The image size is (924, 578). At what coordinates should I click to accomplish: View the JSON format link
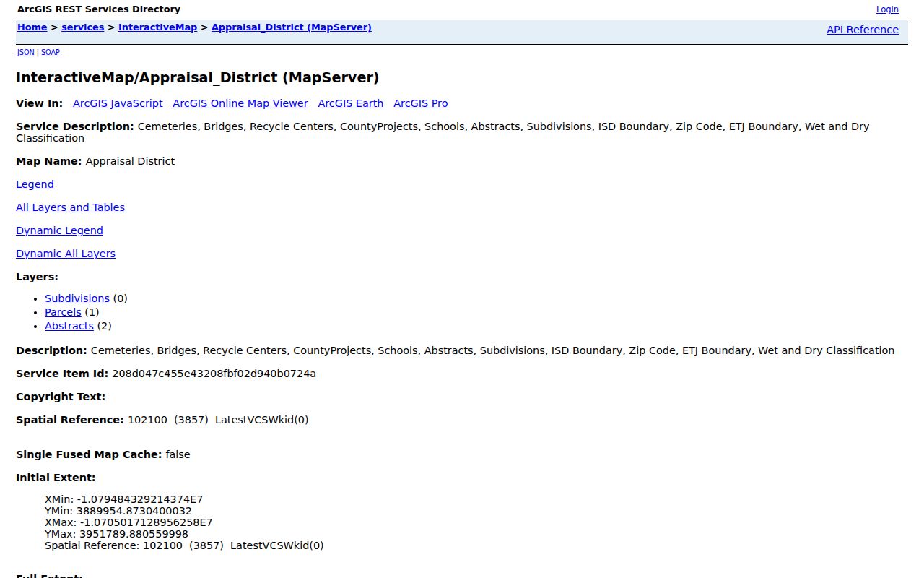point(26,52)
